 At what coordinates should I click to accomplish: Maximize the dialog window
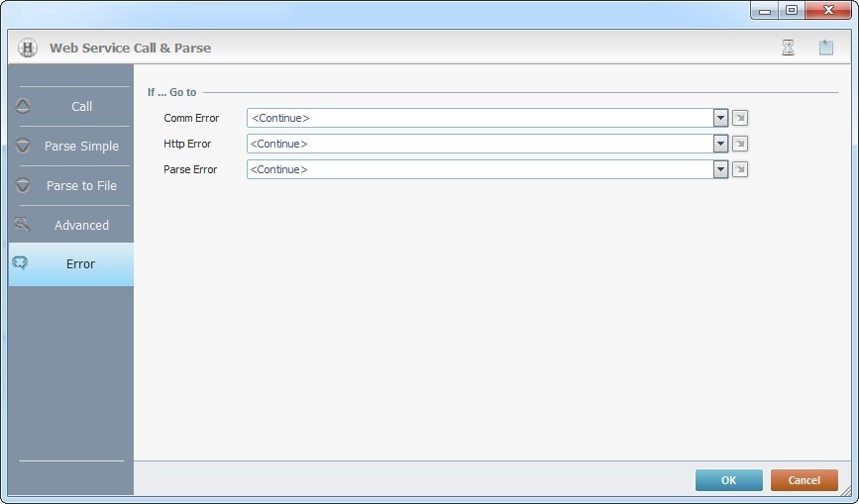[x=791, y=11]
